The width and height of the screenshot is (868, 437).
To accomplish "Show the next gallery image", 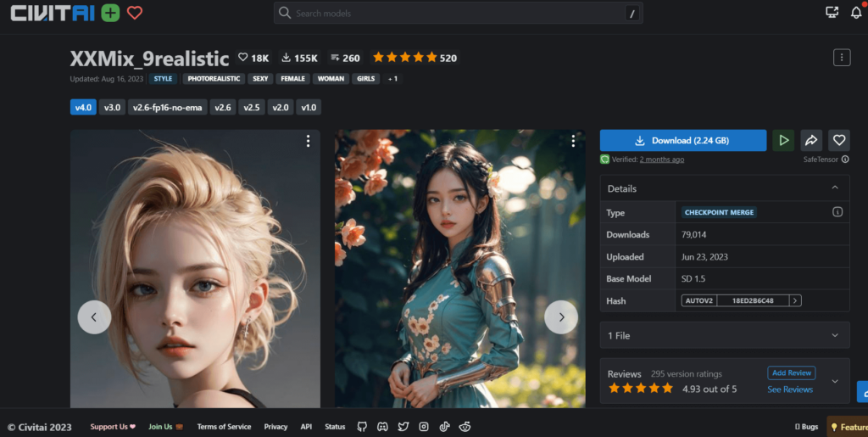I will click(x=560, y=317).
